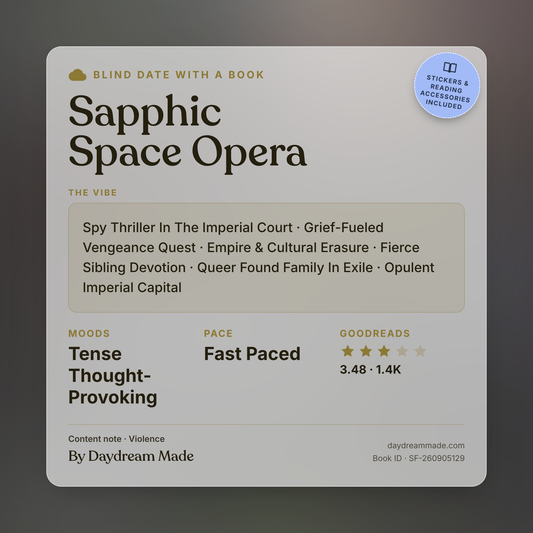Click the Fast Paced pace value

pos(252,354)
